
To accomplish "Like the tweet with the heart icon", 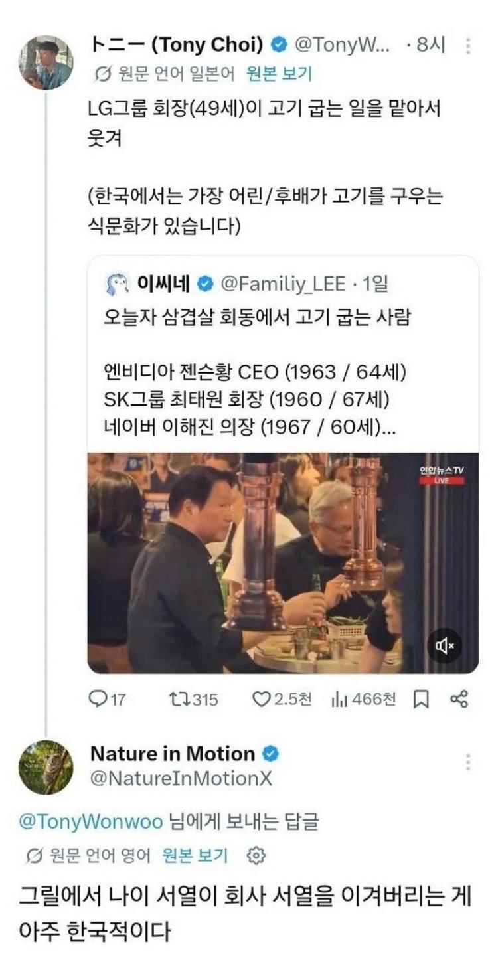I will pos(263,699).
